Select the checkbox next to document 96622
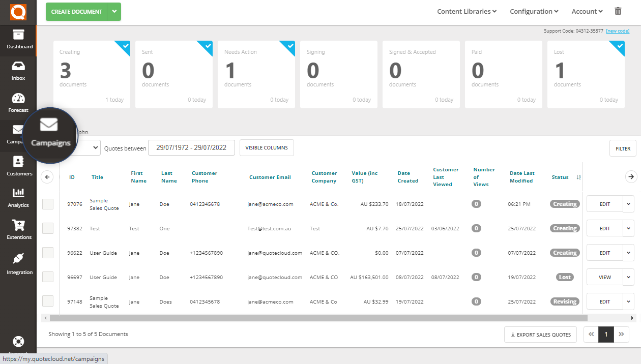This screenshot has width=641, height=364. 48,253
